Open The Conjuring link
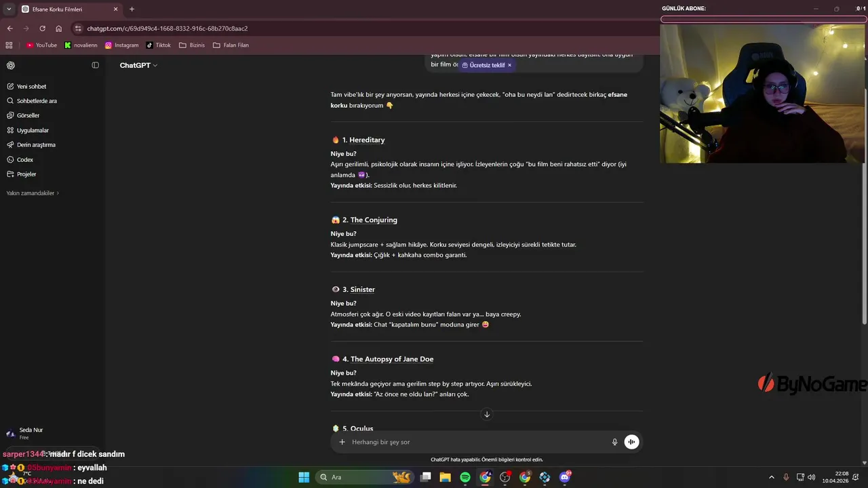This screenshot has width=868, height=488. click(x=374, y=220)
